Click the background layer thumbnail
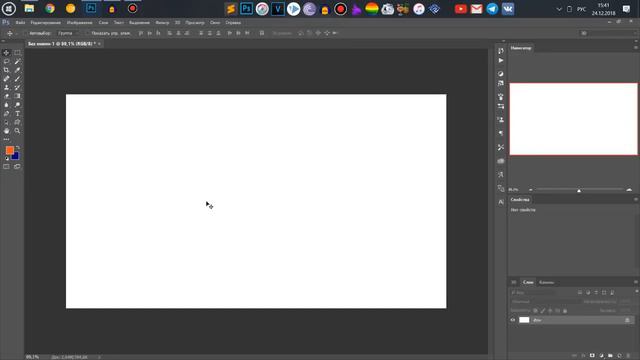This screenshot has width=640, height=360. point(524,320)
